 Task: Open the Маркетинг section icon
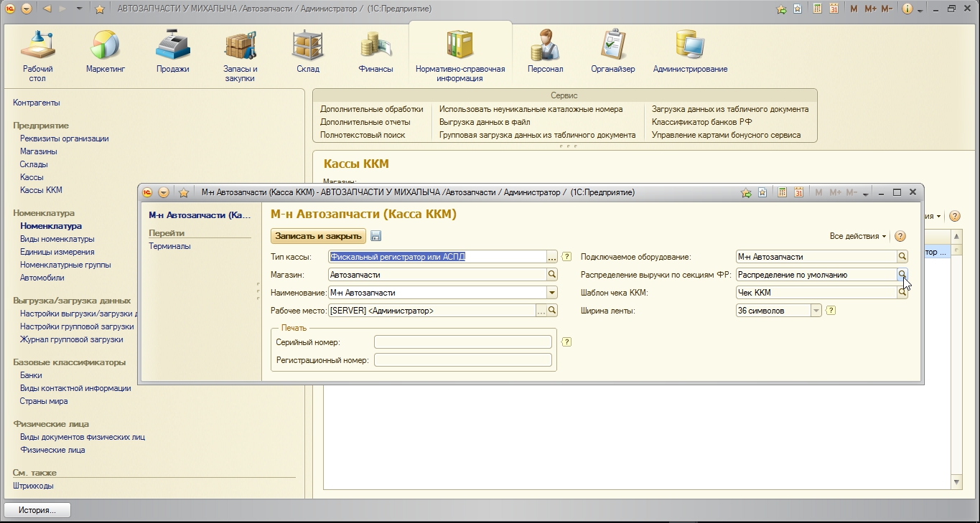pos(106,46)
